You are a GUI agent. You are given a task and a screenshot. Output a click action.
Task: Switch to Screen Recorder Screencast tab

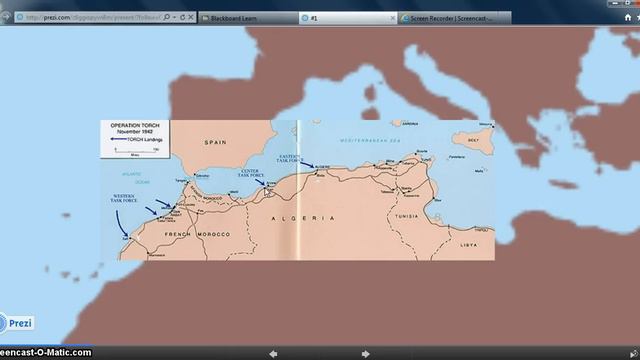pos(454,18)
